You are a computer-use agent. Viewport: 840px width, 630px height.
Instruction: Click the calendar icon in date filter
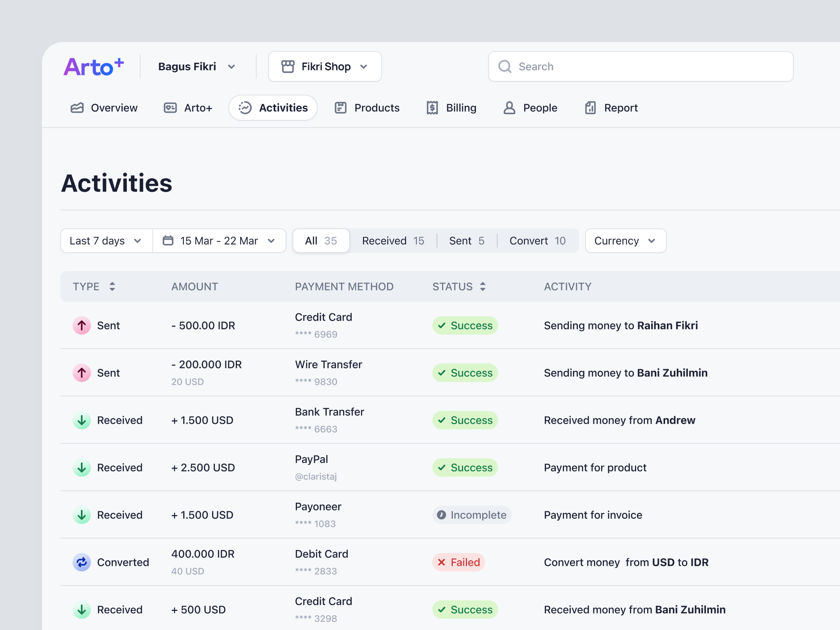click(168, 240)
